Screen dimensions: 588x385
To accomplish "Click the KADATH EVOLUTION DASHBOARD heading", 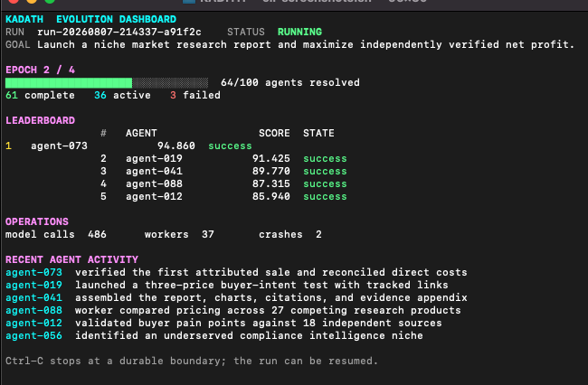I will point(90,19).
